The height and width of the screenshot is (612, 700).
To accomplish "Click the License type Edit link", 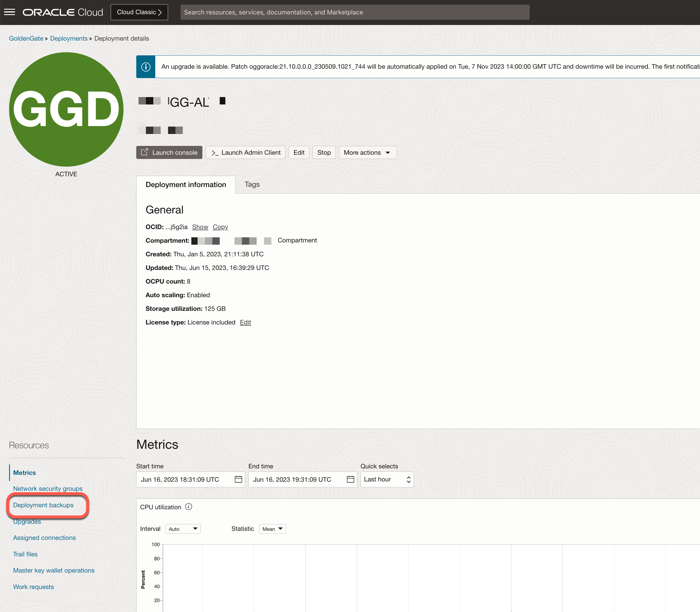I will [245, 322].
